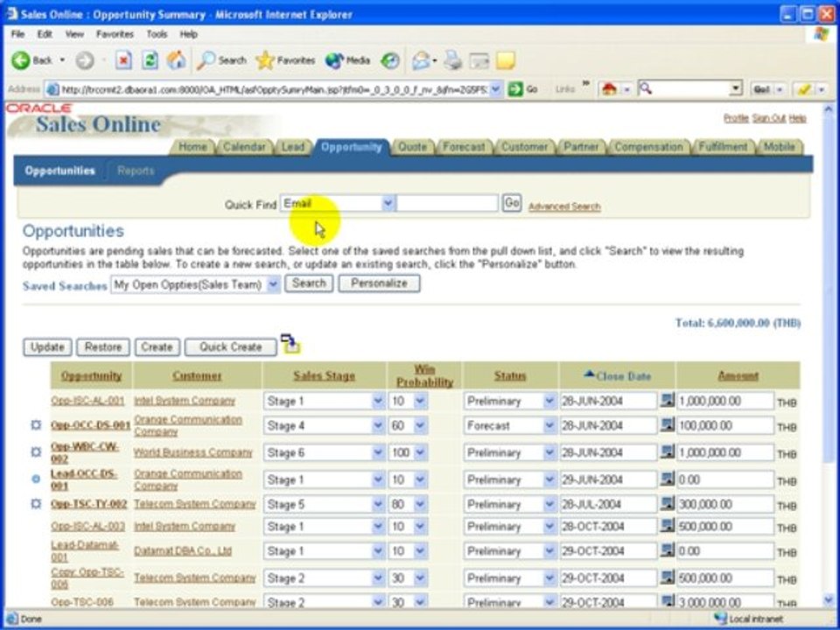Open the Quick Find Email dropdown
Screen dimensions: 840x630
coord(388,204)
